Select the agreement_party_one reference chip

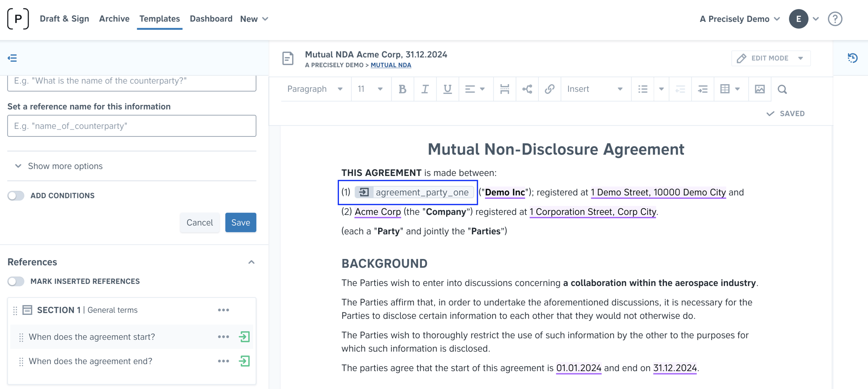point(415,192)
